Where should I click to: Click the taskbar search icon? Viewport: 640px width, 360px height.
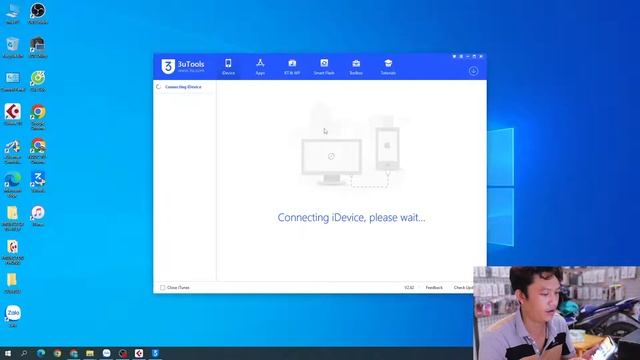click(24, 353)
